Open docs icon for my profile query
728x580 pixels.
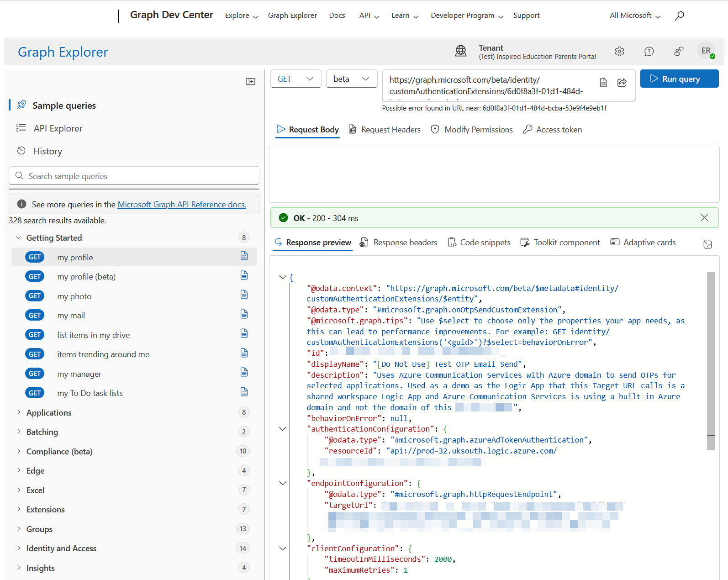point(244,256)
